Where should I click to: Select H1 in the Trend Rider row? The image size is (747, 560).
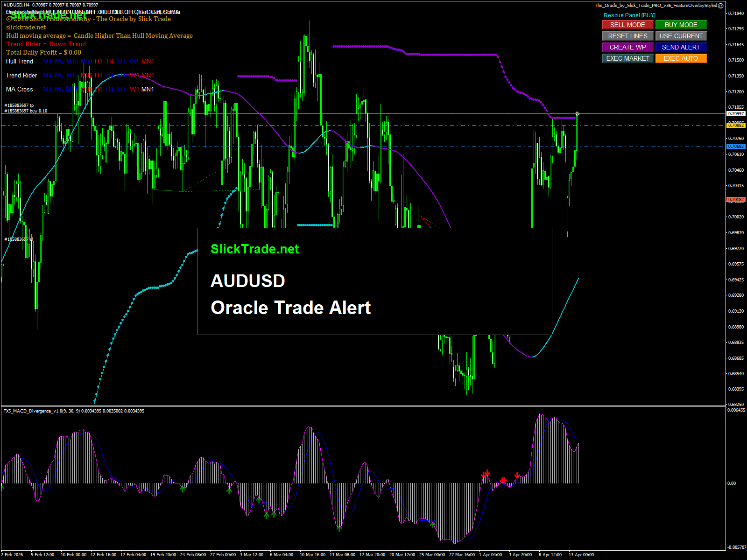pyautogui.click(x=99, y=75)
